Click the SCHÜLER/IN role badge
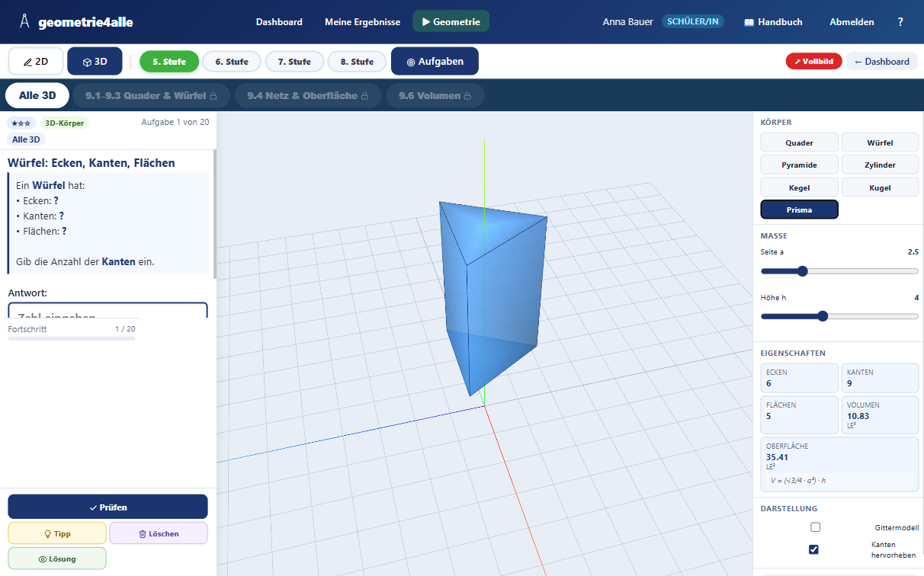Image resolution: width=924 pixels, height=576 pixels. 692,21
